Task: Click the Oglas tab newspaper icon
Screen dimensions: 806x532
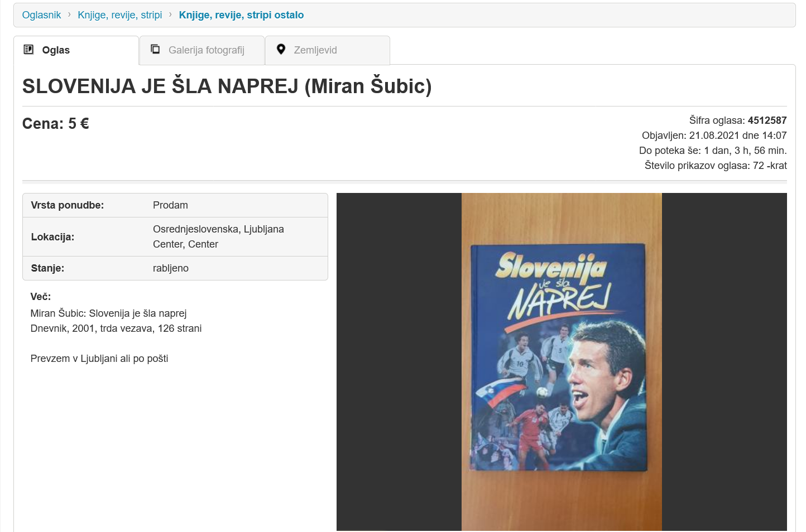Action: [28, 50]
